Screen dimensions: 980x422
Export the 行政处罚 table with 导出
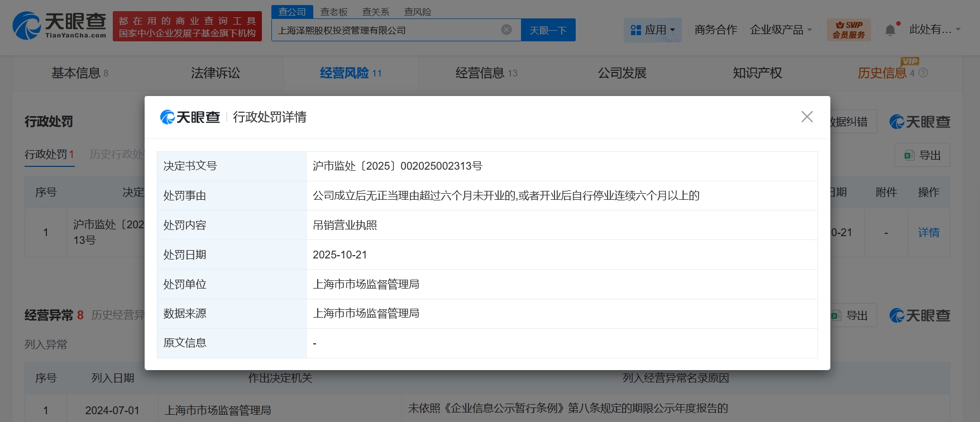coord(922,156)
